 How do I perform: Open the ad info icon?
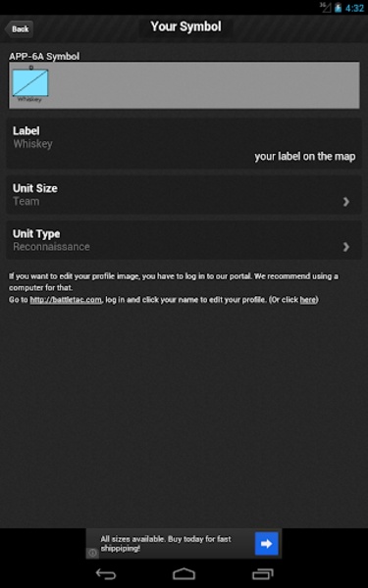tap(92, 553)
